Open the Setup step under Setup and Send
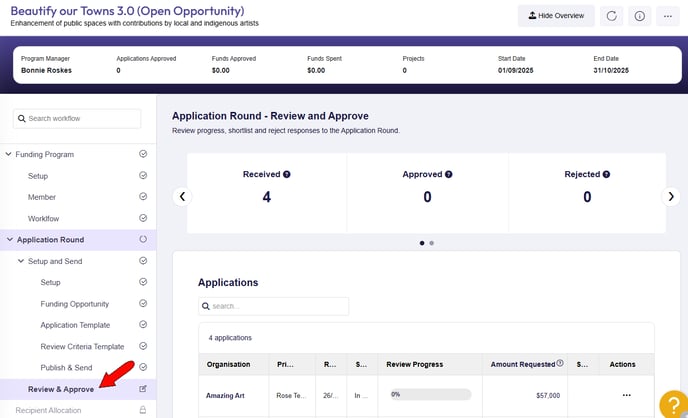The height and width of the screenshot is (418, 688). point(50,282)
